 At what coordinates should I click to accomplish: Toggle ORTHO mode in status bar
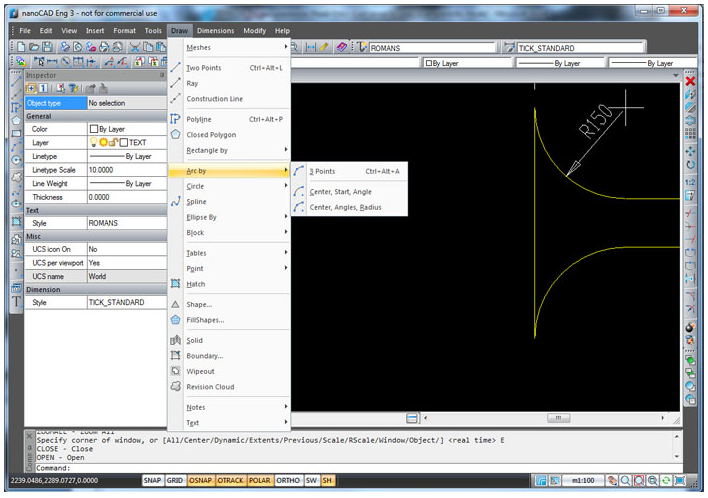tap(288, 480)
